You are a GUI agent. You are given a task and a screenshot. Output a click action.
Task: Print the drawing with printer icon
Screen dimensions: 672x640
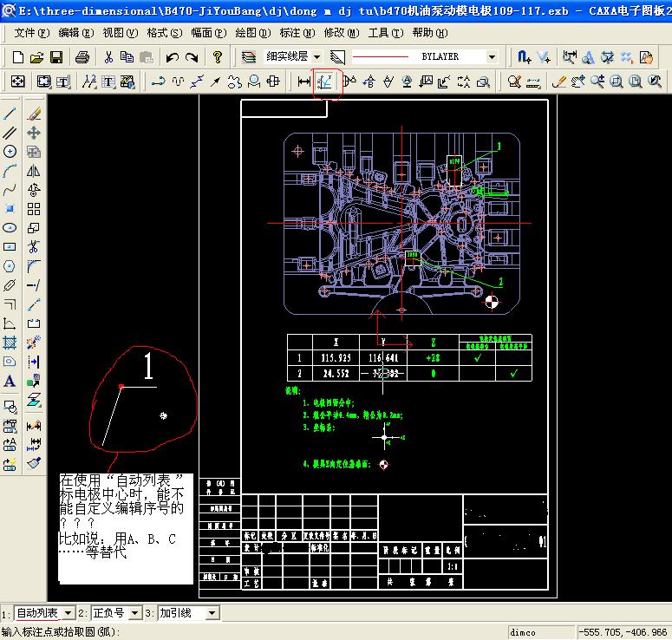coord(82,57)
